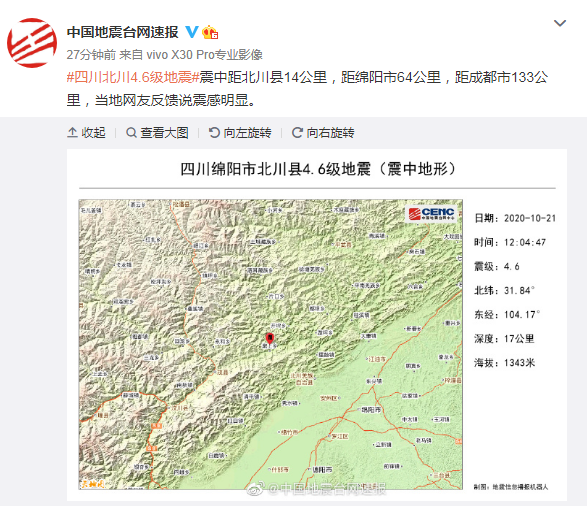Screen dimensions: 587x506
Task: Rotate the image left with 向左旋转
Action: click(x=240, y=132)
